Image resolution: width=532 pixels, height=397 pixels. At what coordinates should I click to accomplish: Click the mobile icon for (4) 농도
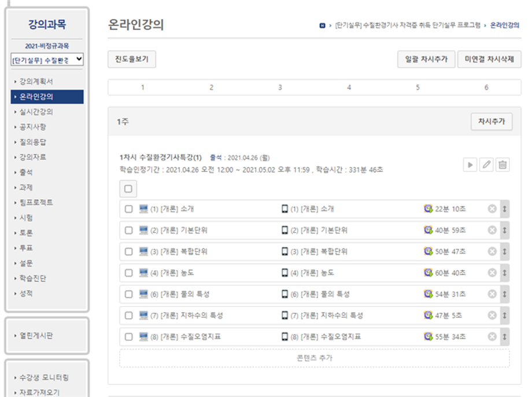[285, 273]
